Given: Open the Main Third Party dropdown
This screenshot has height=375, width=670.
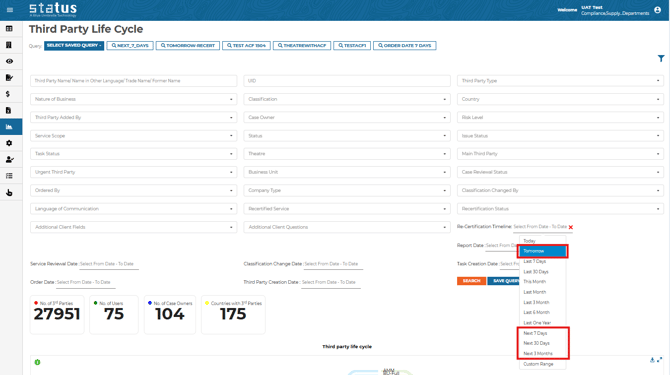Looking at the screenshot, I should pyautogui.click(x=560, y=154).
